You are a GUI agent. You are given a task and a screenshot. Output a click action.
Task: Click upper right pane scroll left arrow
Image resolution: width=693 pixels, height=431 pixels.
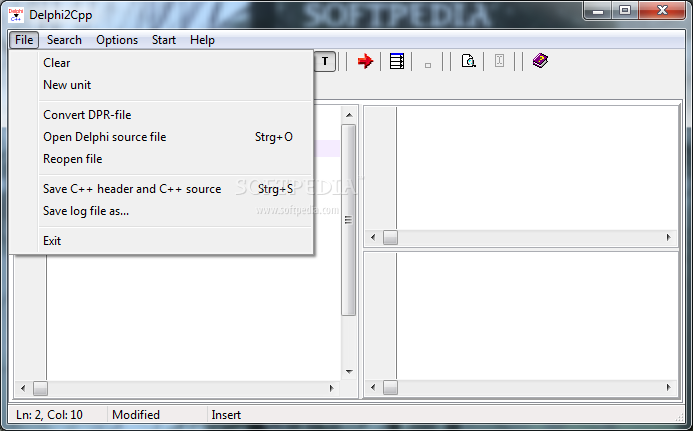373,237
